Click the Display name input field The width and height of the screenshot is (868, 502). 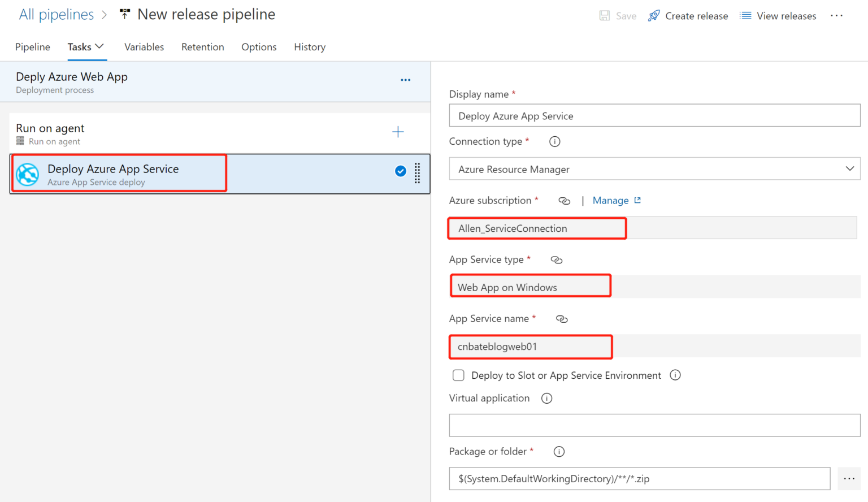pos(654,115)
